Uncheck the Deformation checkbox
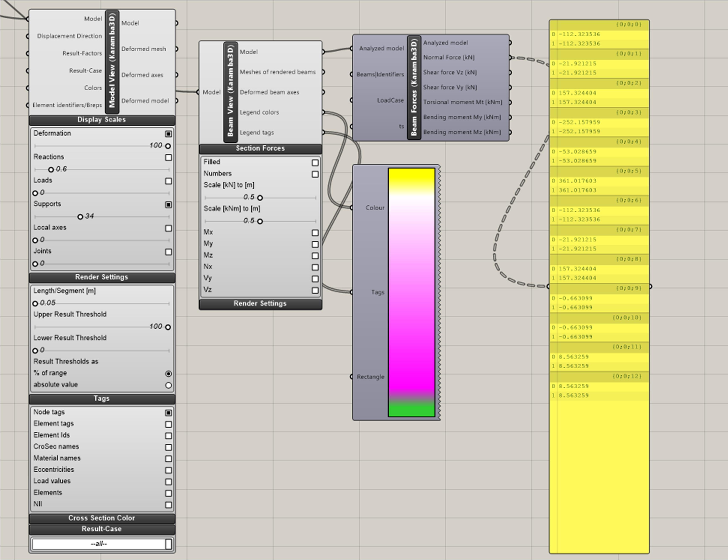The width and height of the screenshot is (728, 560). click(x=168, y=134)
